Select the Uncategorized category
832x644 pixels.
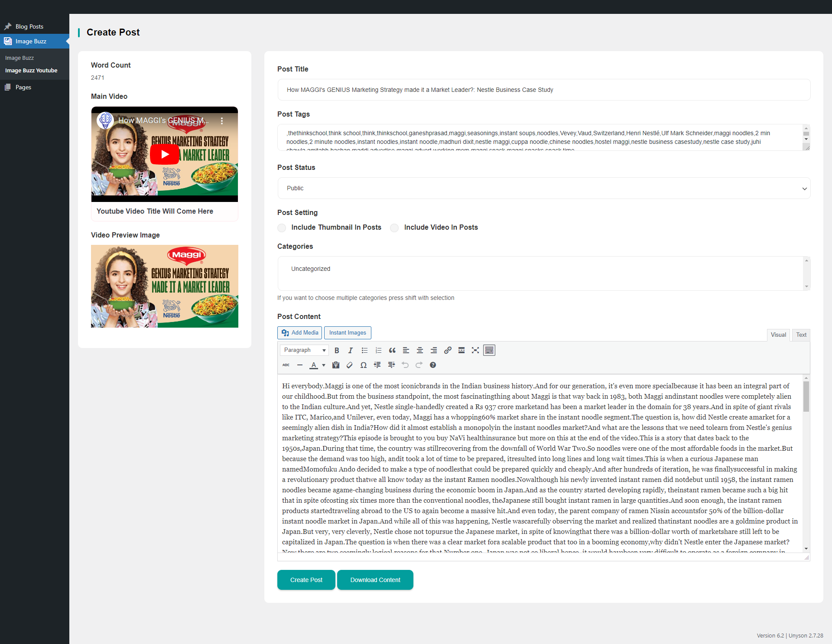311,269
